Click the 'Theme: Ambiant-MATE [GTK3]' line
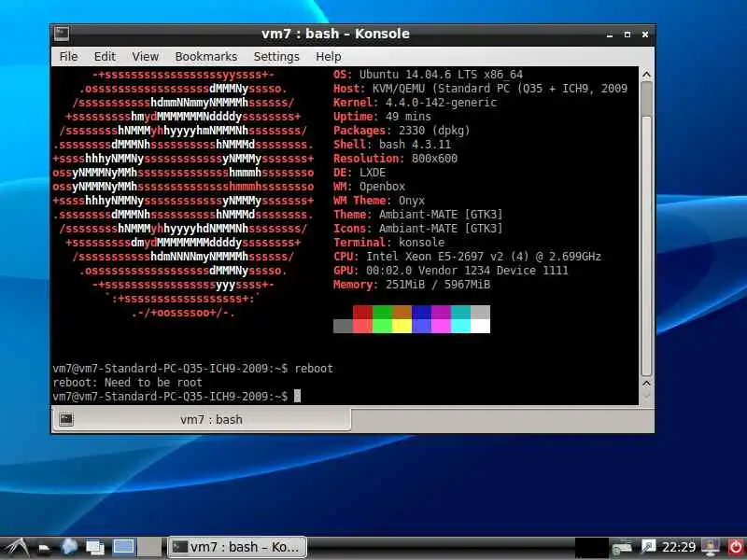The height and width of the screenshot is (560, 747). [x=418, y=215]
